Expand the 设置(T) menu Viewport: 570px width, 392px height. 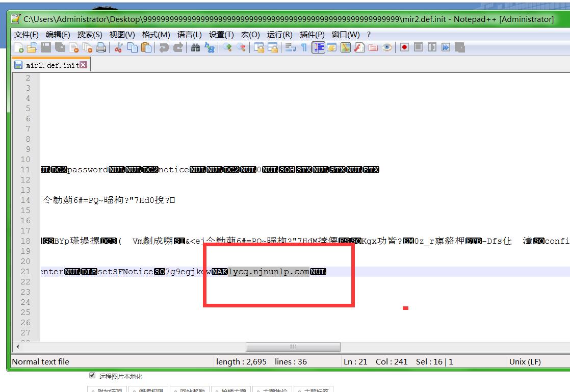pyautogui.click(x=221, y=35)
